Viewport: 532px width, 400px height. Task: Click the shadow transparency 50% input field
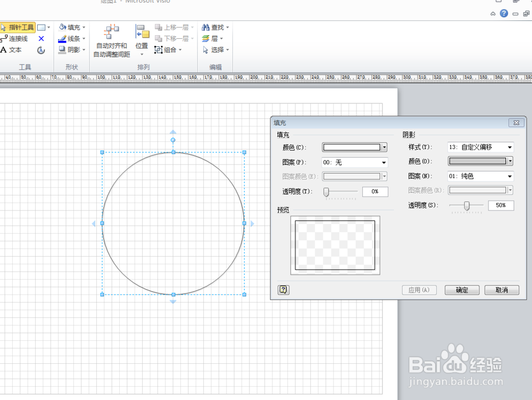tap(501, 206)
